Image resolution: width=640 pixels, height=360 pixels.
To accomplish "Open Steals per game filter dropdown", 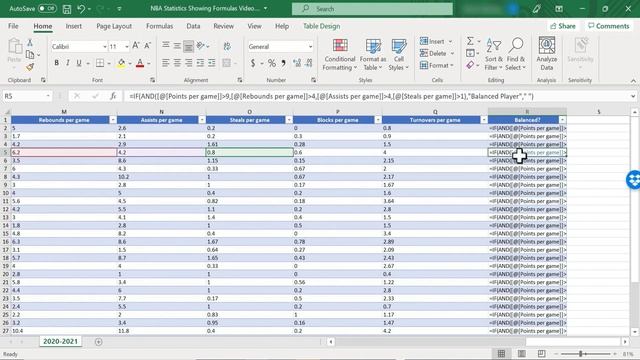I will tap(289, 120).
